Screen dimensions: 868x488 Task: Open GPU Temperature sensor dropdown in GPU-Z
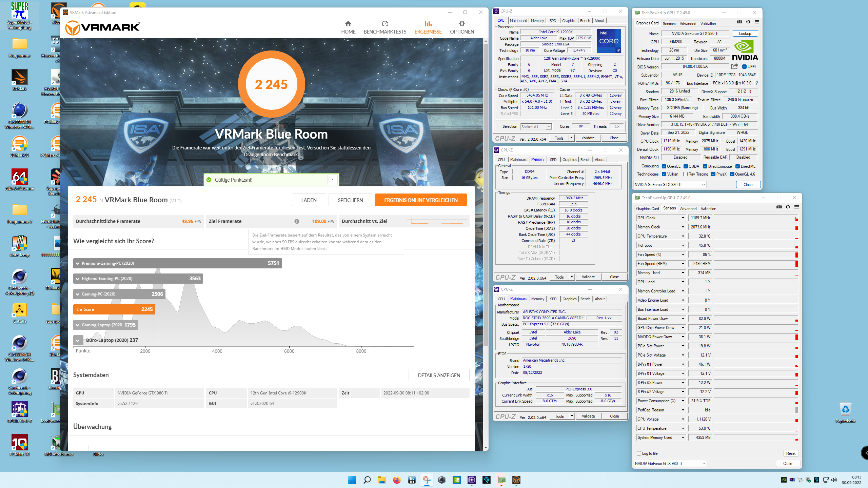tap(683, 236)
